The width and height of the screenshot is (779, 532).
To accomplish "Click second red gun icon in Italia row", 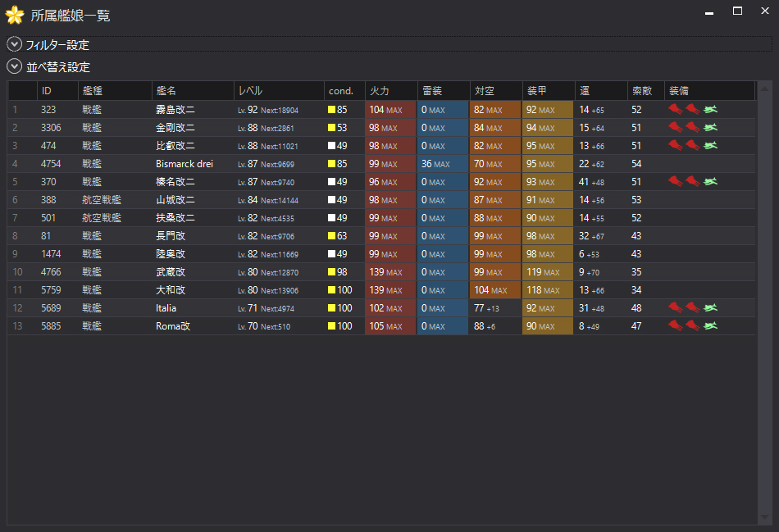I will pyautogui.click(x=693, y=307).
